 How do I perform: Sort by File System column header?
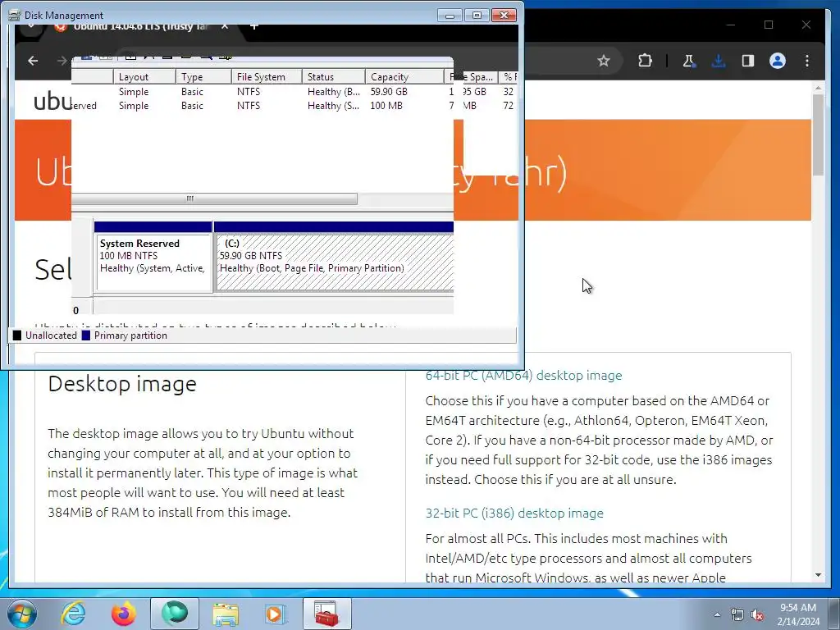267,76
